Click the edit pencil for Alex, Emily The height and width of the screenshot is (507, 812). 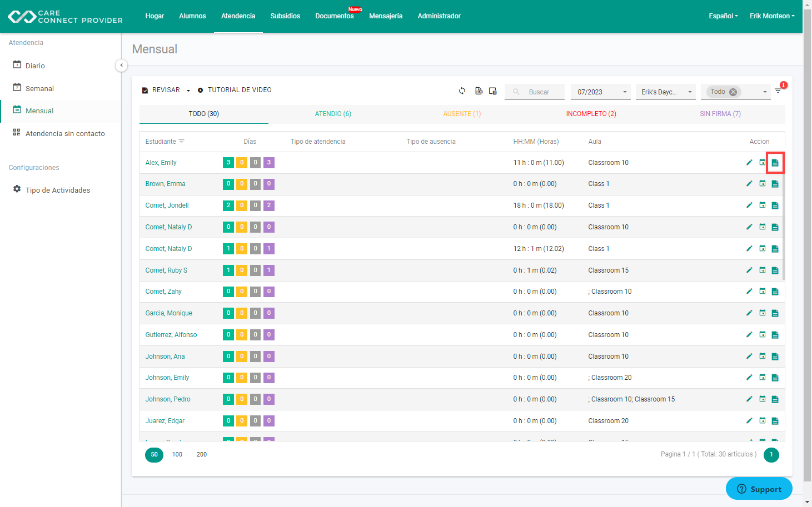(x=749, y=162)
